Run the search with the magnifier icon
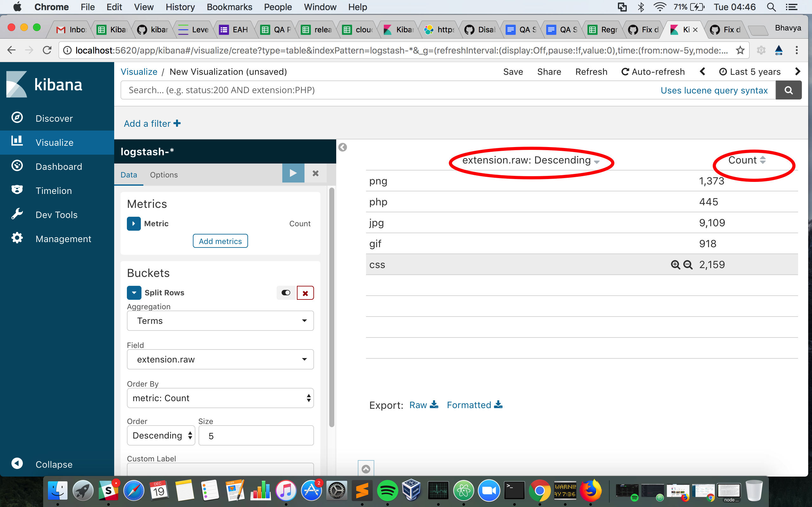The image size is (812, 507). [x=789, y=90]
